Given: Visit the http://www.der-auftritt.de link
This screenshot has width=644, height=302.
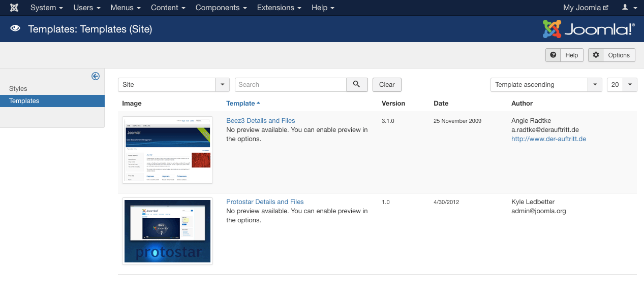Looking at the screenshot, I should (x=549, y=139).
